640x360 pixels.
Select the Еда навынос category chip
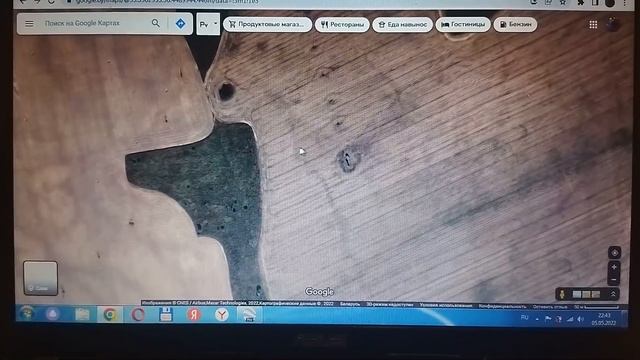tap(402, 24)
